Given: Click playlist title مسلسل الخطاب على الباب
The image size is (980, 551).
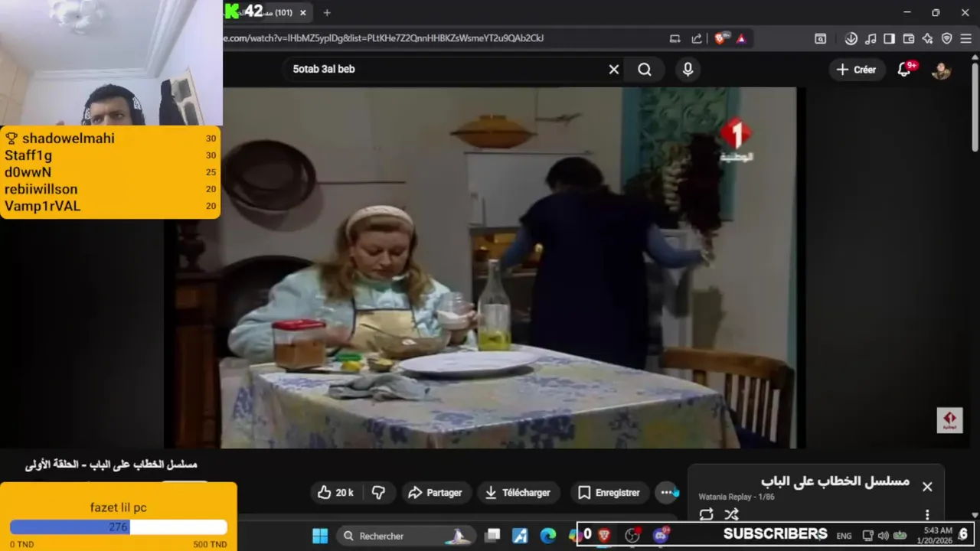Looking at the screenshot, I should click(x=835, y=481).
